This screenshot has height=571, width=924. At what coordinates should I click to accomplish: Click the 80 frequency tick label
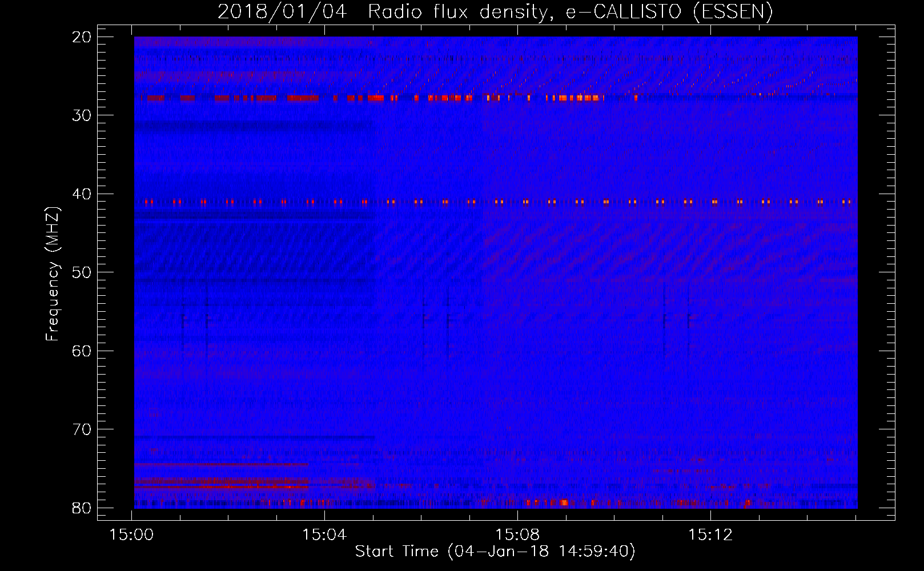pyautogui.click(x=82, y=508)
